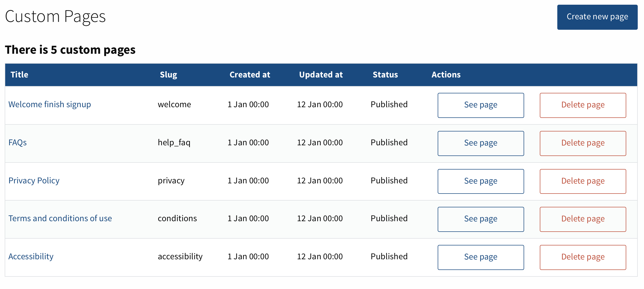
Task: See page for Terms and conditions of use
Action: tap(481, 219)
